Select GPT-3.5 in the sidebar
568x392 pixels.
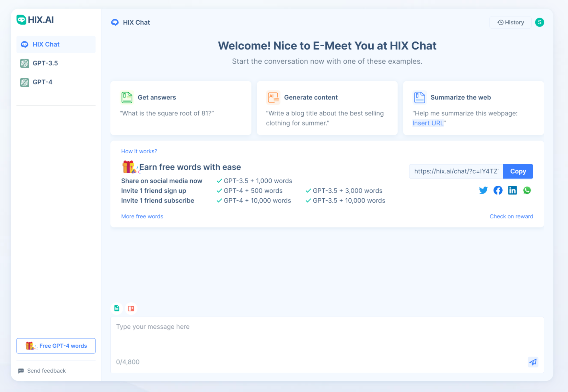pos(56,63)
